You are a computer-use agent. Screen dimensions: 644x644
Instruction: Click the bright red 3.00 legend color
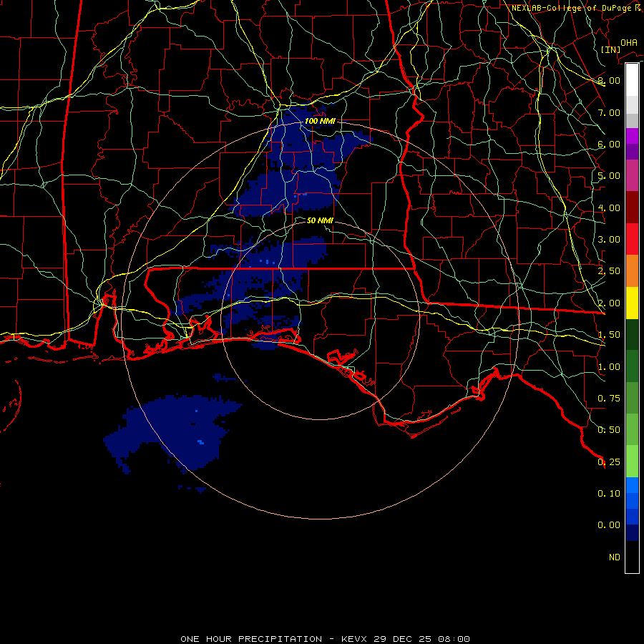click(x=632, y=239)
